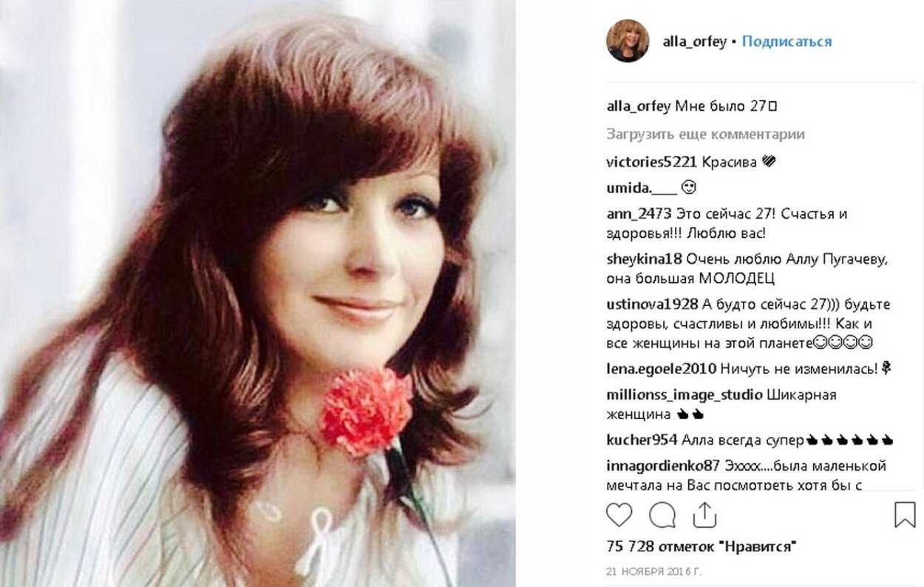The width and height of the screenshot is (924, 587).
Task: Save post with the bookmark icon
Action: click(905, 515)
